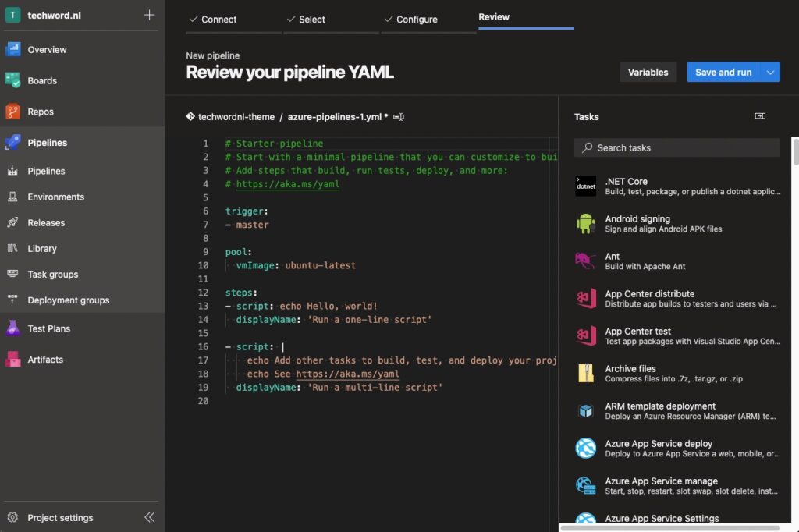This screenshot has width=799, height=532.
Task: Click the Pipelines sub-item icon
Action: [12, 171]
